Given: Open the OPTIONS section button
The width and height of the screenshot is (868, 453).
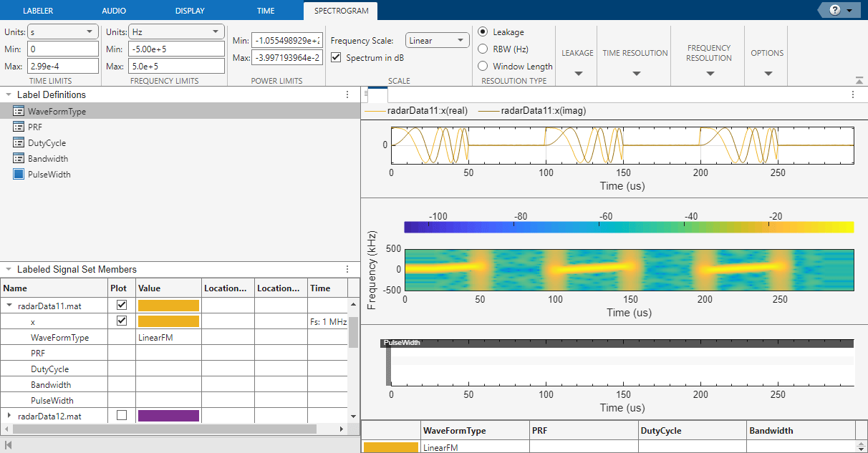Looking at the screenshot, I should 767,61.
